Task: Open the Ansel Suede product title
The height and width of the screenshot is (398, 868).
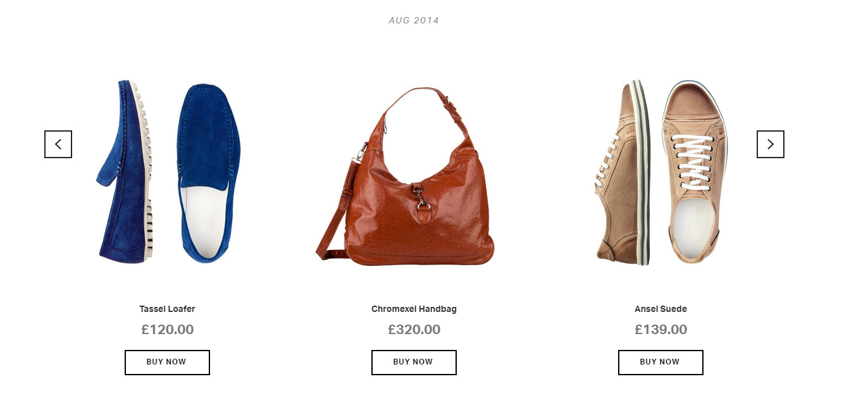Action: [660, 309]
